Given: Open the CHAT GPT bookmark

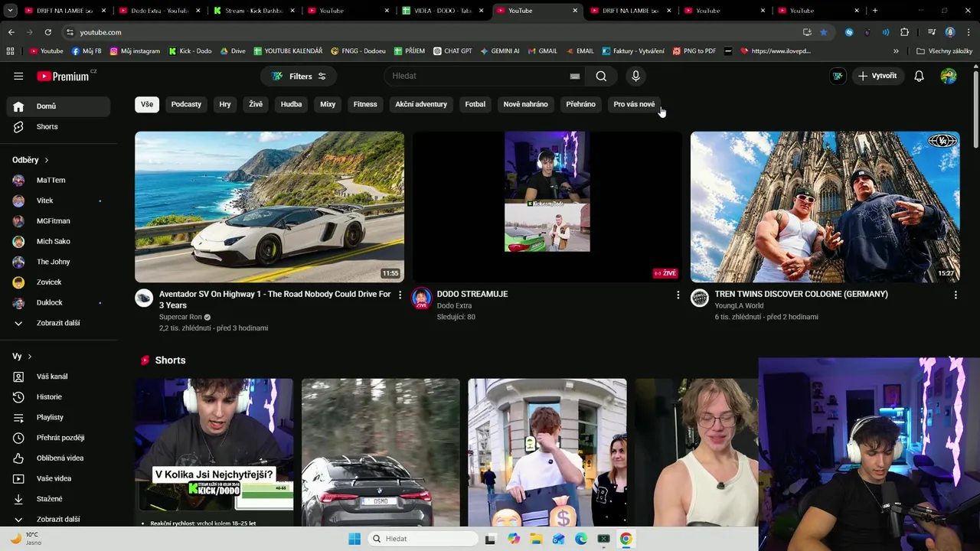Looking at the screenshot, I should (x=452, y=51).
